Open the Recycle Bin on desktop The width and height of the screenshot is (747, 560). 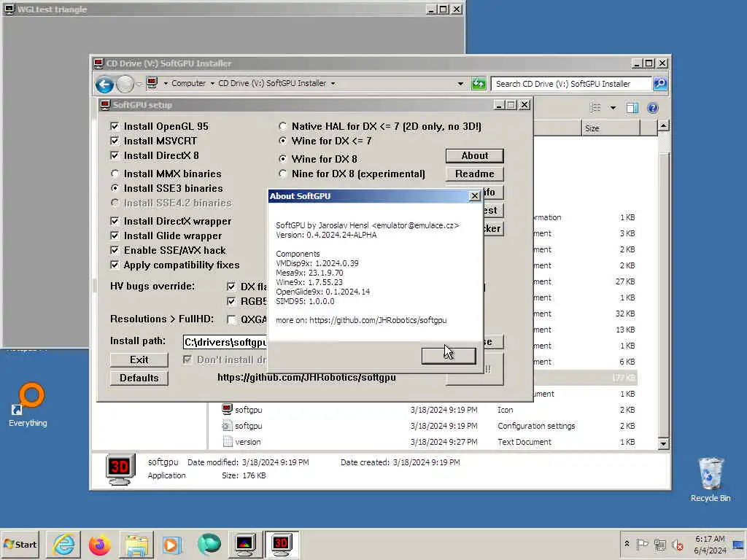[x=711, y=479]
